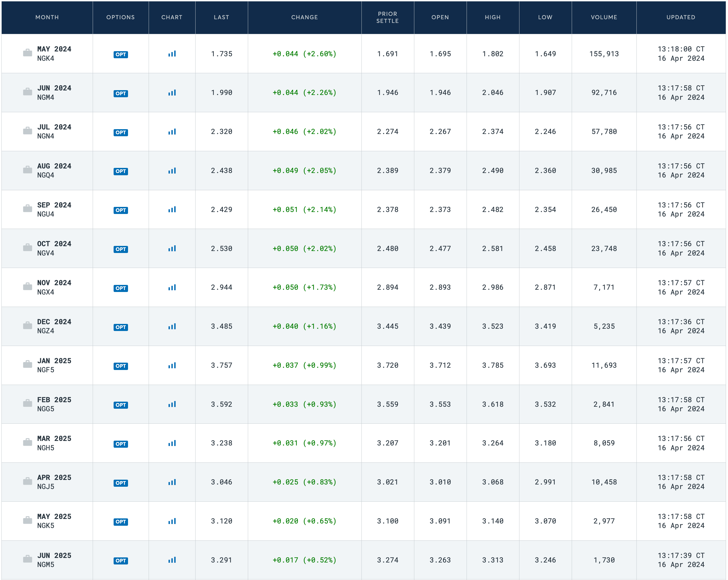Select the high value 3.618
Viewport: 728px width, 580px height.
point(493,404)
